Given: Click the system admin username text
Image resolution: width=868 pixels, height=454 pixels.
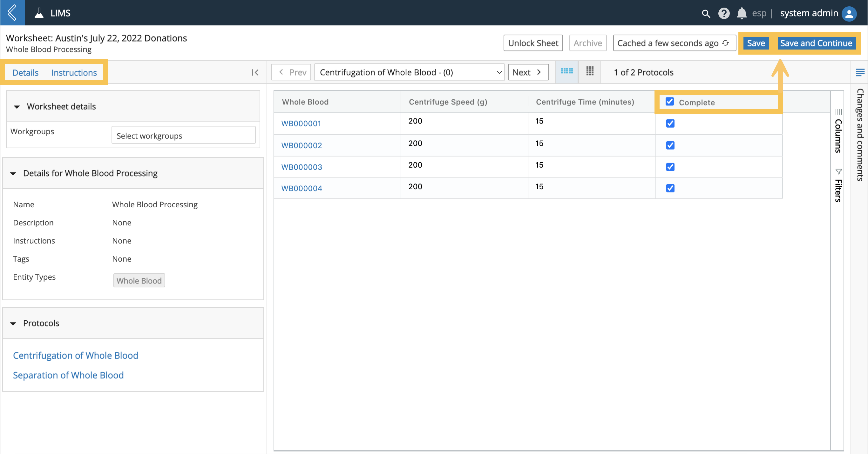Looking at the screenshot, I should 809,13.
